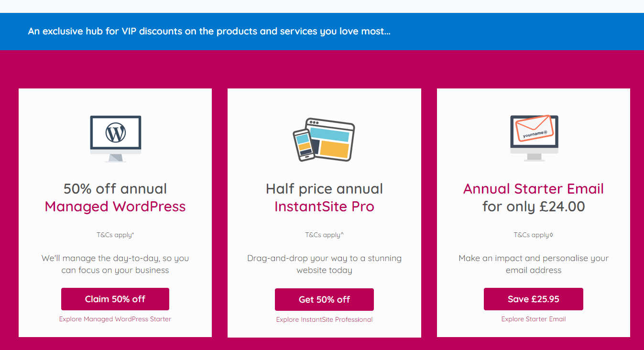Viewport: 644px width, 350px height.
Task: Click the for only £24.00 price text
Action: tap(534, 207)
